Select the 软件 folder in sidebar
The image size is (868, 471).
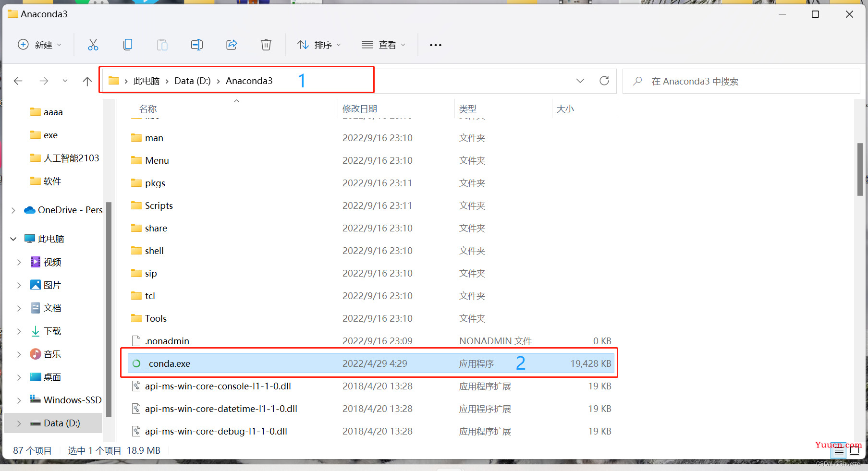tap(52, 181)
